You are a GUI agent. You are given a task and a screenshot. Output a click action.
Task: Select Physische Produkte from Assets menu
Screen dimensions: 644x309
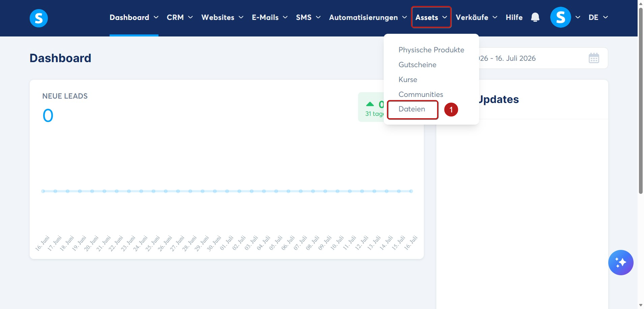coord(431,50)
